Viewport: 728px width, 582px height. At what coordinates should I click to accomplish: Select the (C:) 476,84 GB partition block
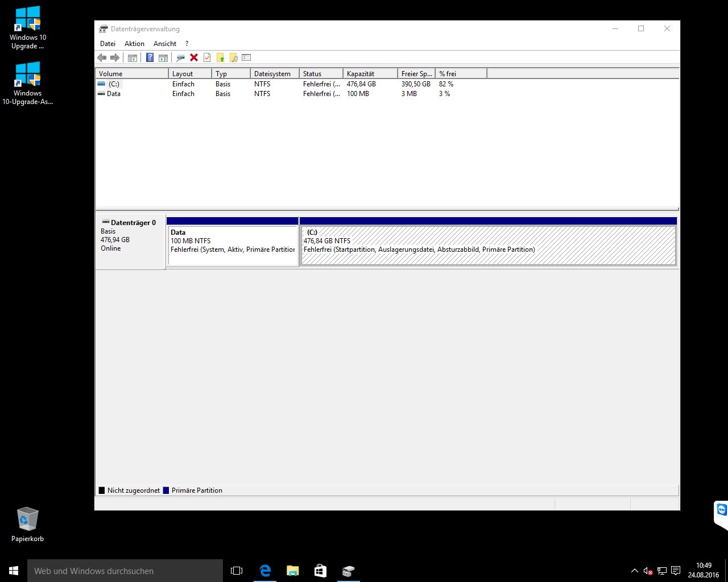489,246
